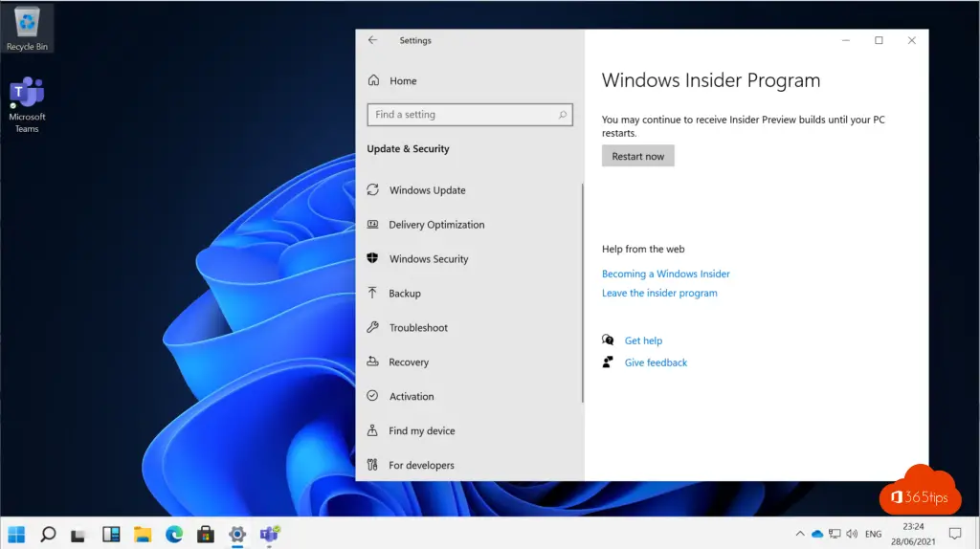Maximize the Settings window
The width and height of the screenshot is (980, 549).
click(x=879, y=40)
